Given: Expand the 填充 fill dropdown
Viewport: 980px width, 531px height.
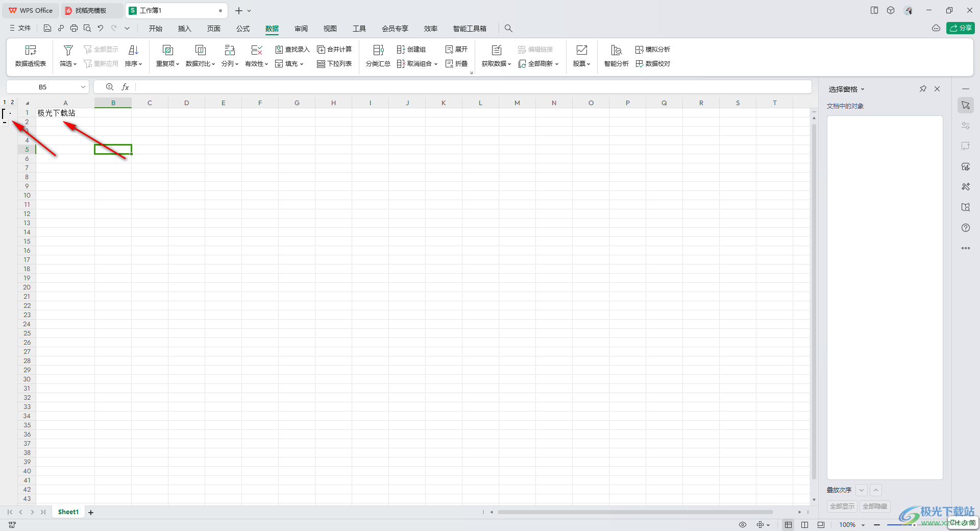Looking at the screenshot, I should click(x=302, y=64).
